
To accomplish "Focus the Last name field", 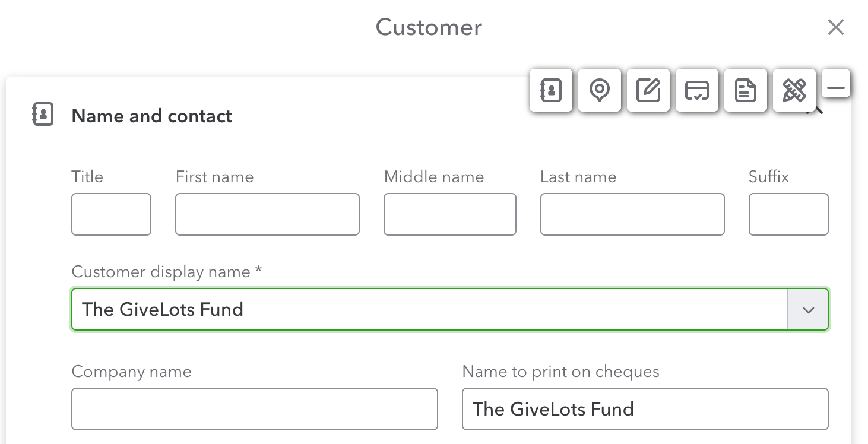I will (632, 214).
